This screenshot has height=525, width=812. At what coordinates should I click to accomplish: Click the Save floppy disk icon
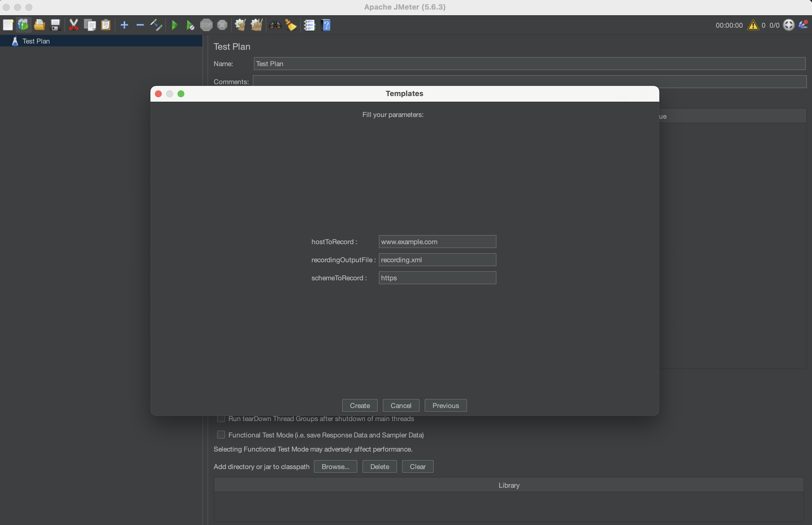tap(55, 25)
